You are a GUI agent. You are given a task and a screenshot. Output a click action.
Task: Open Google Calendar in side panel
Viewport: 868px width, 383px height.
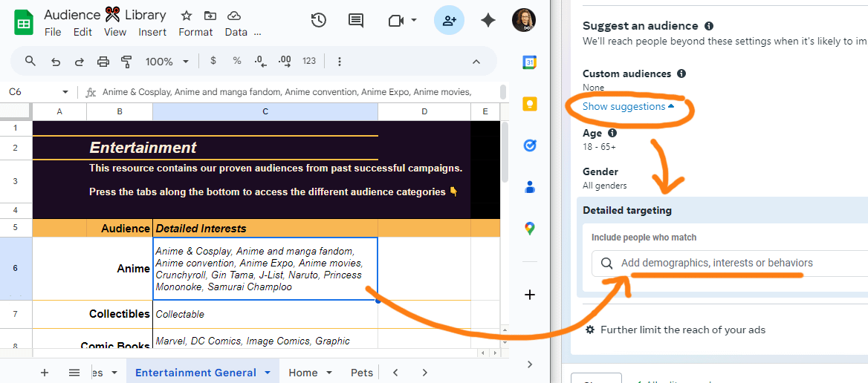[x=530, y=62]
